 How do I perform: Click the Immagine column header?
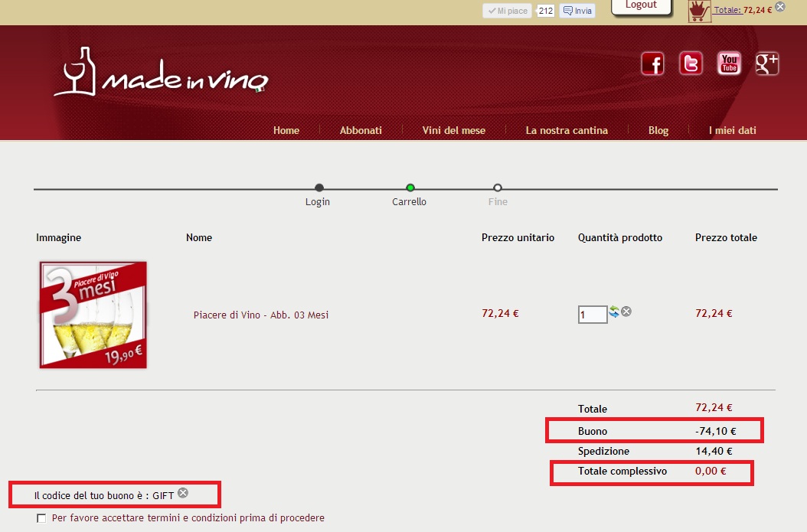(59, 238)
